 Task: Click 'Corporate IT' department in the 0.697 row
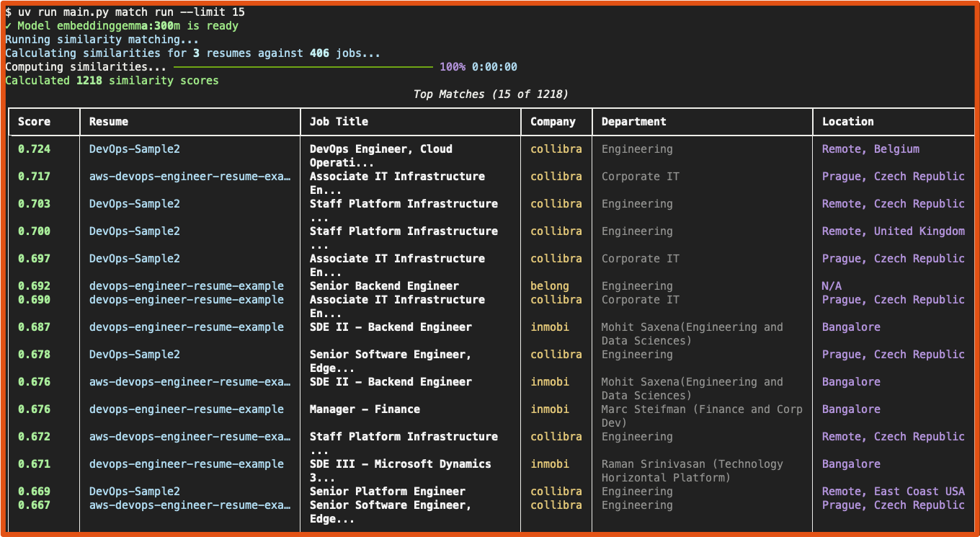click(640, 259)
